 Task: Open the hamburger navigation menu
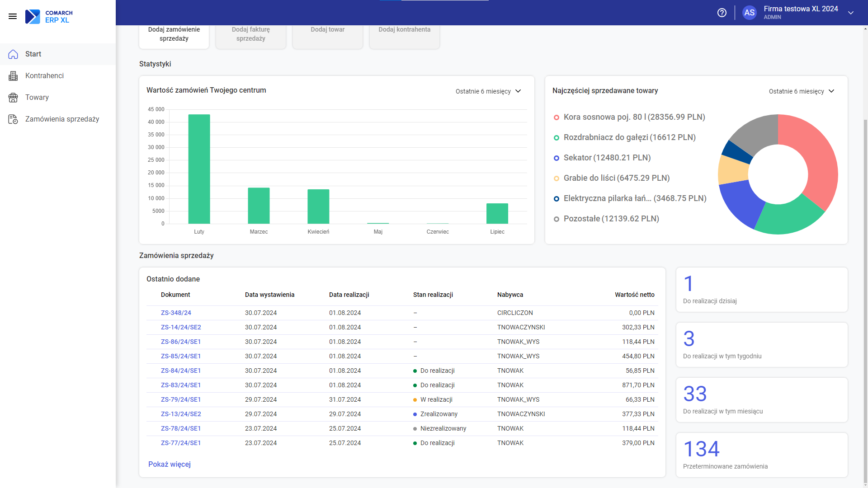[13, 16]
